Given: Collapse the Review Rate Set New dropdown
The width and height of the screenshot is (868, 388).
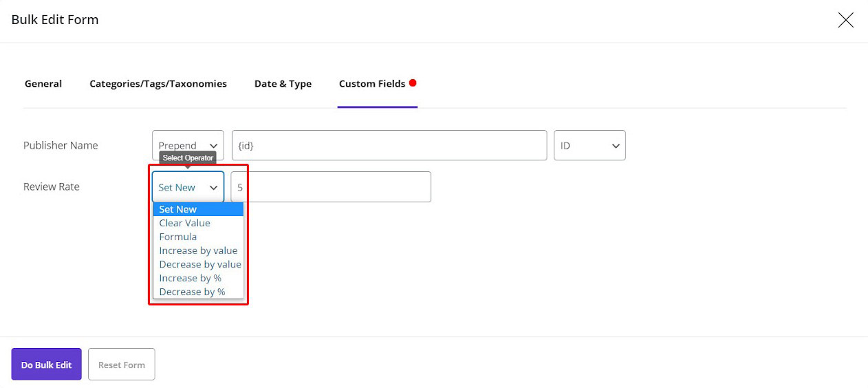Looking at the screenshot, I should 188,187.
